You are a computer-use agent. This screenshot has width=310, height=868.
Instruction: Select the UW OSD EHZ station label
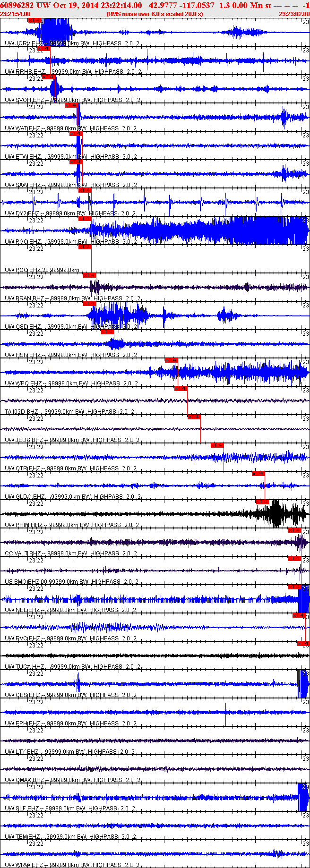click(71, 327)
